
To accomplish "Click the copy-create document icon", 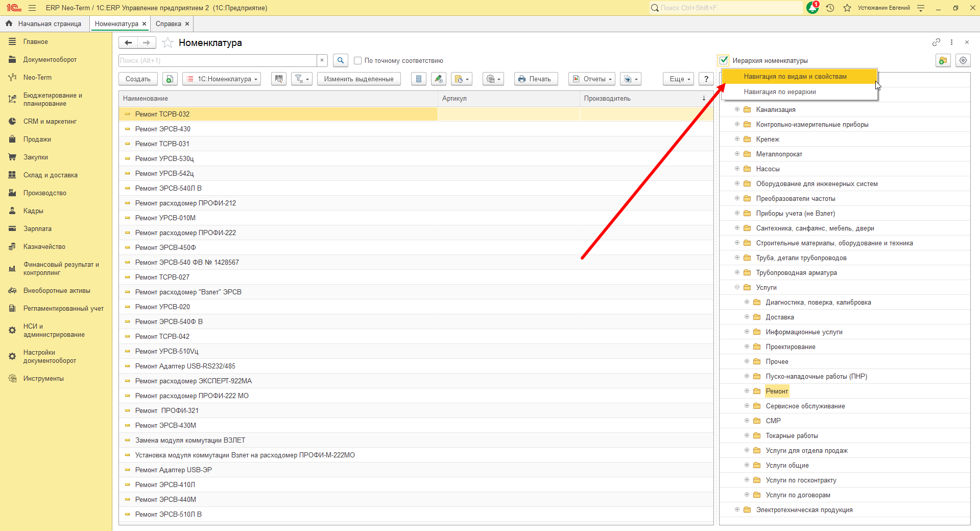I will coord(170,79).
